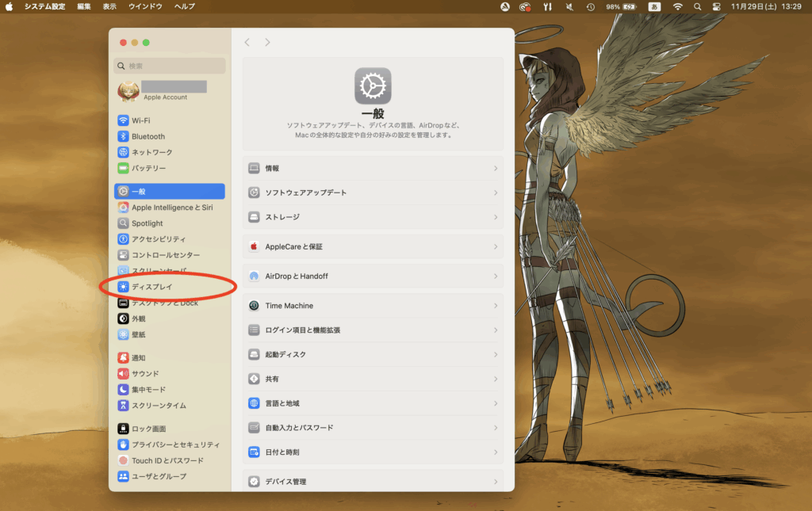
Task: Open the ウインドウ menu
Action: [145, 6]
